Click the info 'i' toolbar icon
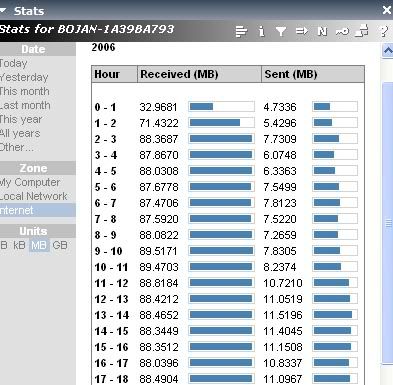 click(262, 31)
